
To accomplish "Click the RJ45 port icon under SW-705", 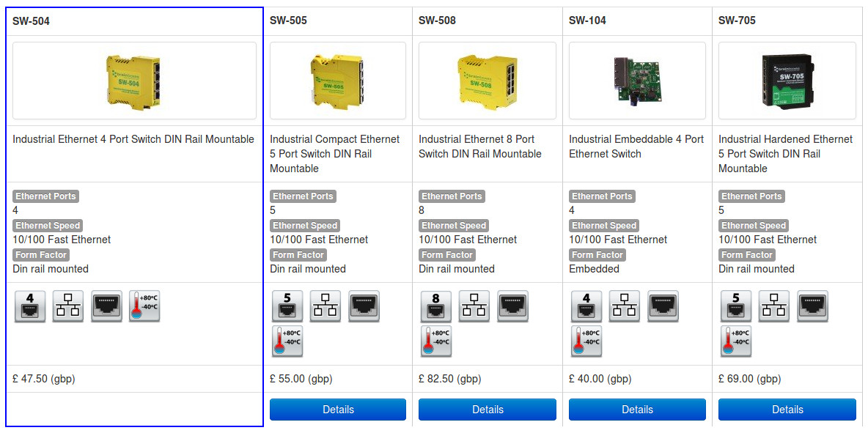I will [x=812, y=306].
